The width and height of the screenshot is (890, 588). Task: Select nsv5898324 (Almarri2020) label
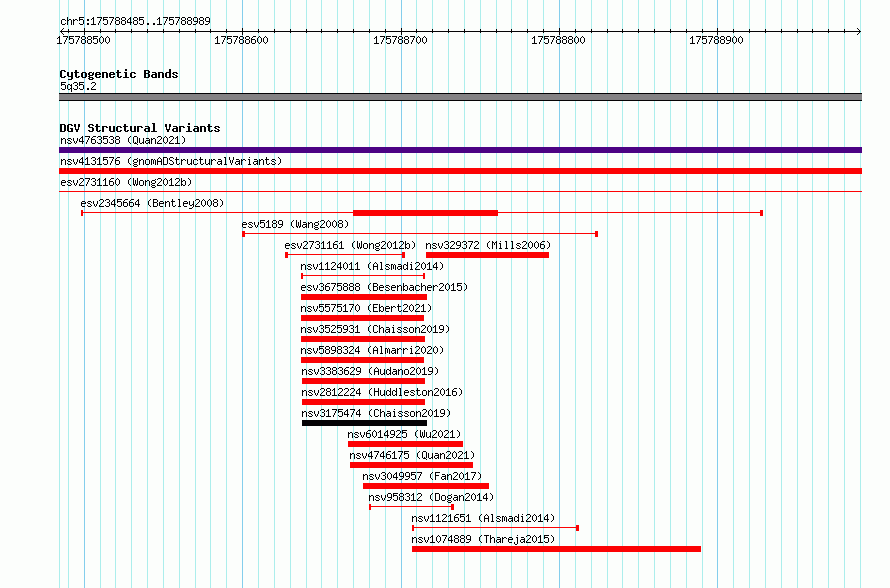(372, 350)
